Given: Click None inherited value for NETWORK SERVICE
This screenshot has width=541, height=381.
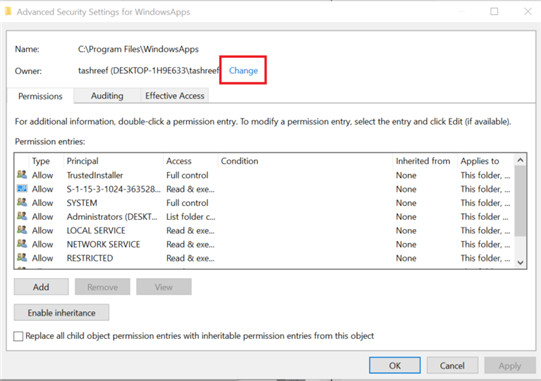Looking at the screenshot, I should pyautogui.click(x=406, y=244).
